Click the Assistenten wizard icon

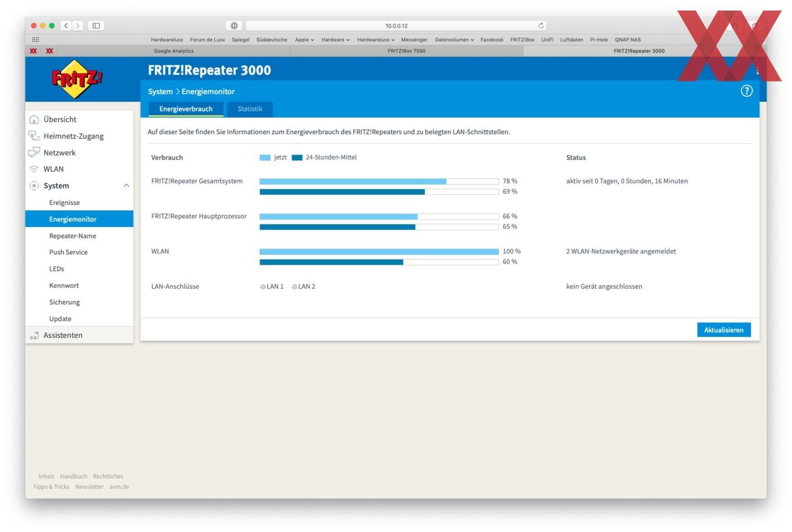coord(34,335)
